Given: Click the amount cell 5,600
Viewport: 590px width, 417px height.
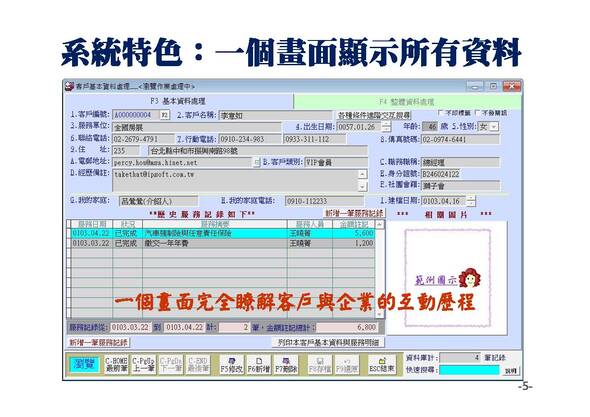Looking at the screenshot, I should [354, 233].
